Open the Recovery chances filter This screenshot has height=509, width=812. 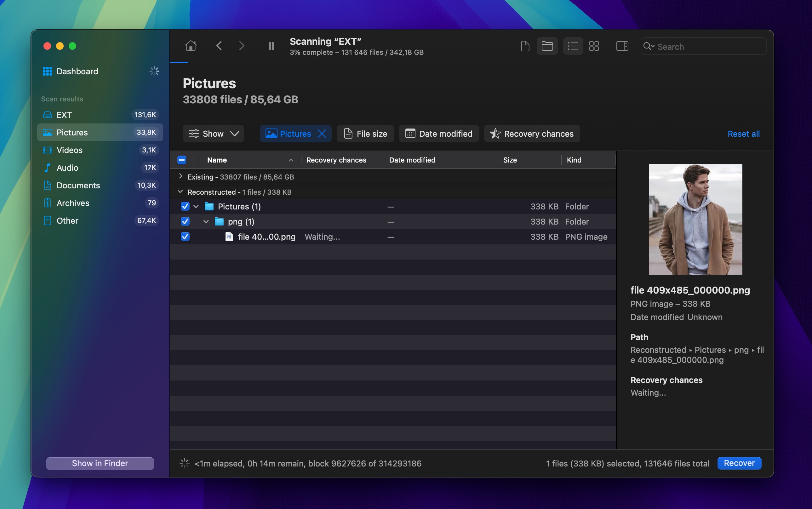(x=532, y=134)
